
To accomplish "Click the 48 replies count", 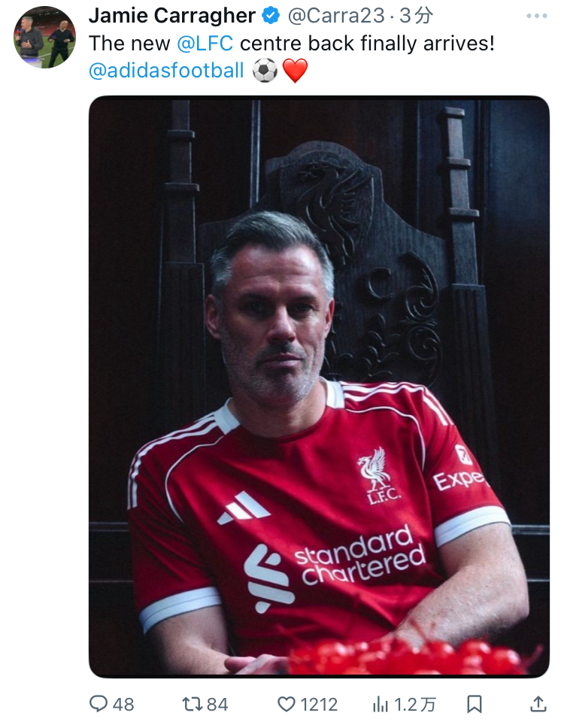I will (x=123, y=705).
